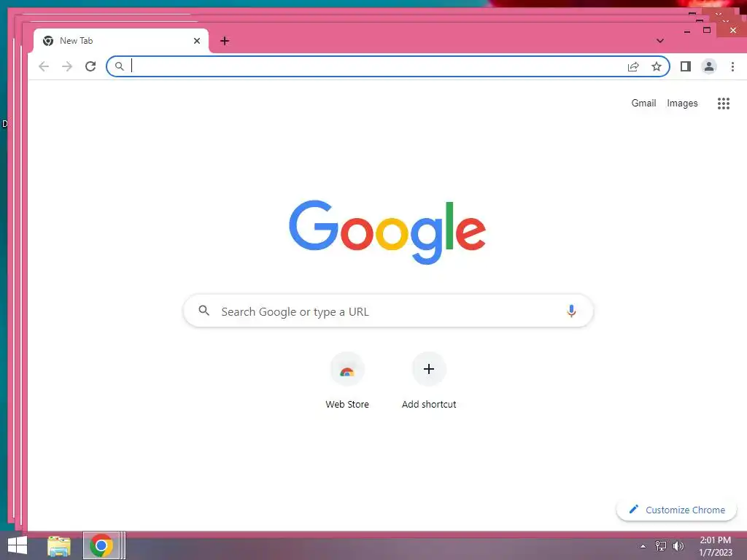Open the Chrome three-dot menu
This screenshot has height=560, width=747.
click(732, 66)
